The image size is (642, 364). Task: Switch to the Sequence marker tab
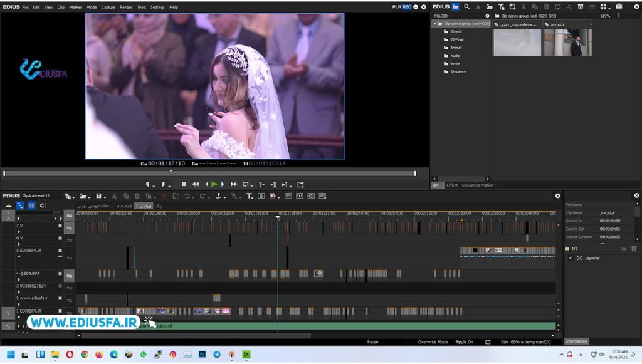[x=477, y=185]
